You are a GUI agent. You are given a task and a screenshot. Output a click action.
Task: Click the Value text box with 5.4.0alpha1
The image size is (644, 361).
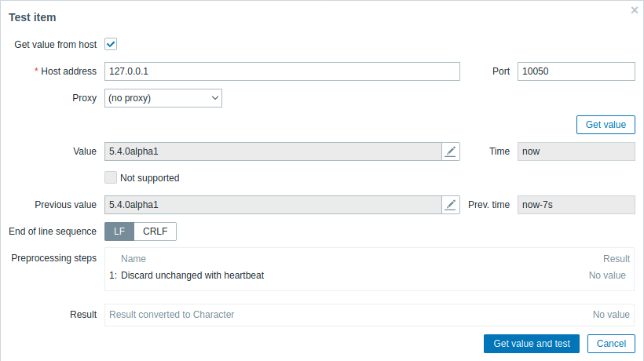(273, 151)
